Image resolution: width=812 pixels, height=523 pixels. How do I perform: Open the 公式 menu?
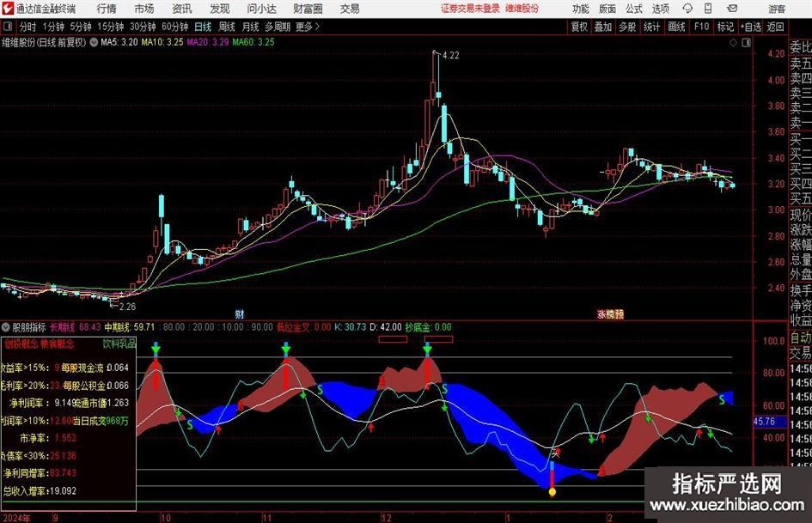click(634, 9)
